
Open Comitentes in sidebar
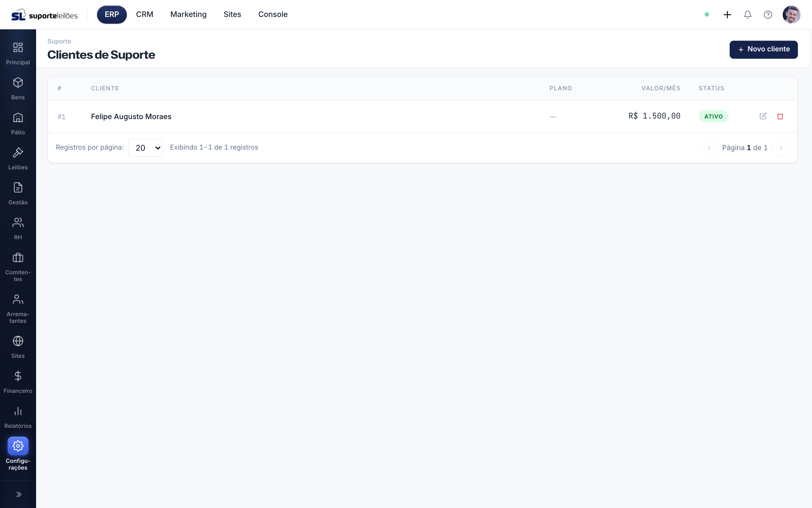(x=18, y=267)
